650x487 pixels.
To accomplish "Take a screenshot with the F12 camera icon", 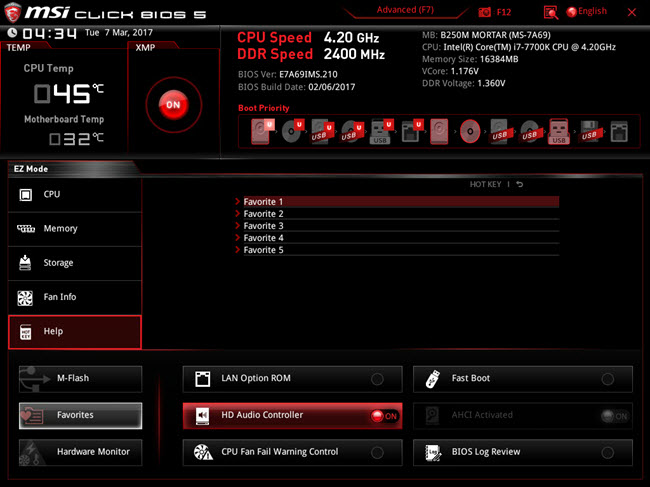I will pos(485,12).
